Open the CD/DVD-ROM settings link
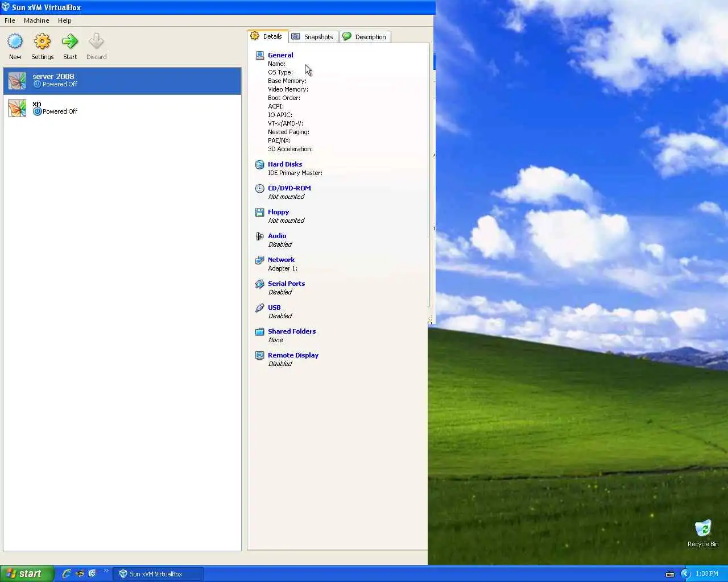 (289, 188)
